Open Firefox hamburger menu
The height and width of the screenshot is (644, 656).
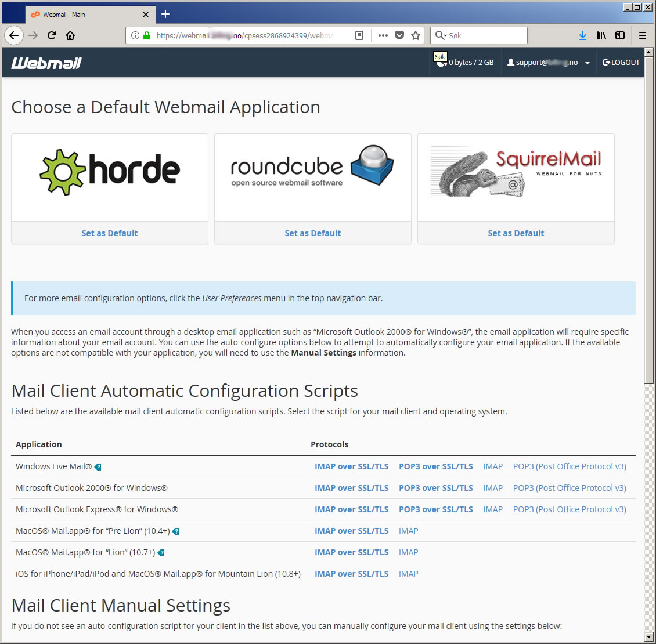[643, 35]
